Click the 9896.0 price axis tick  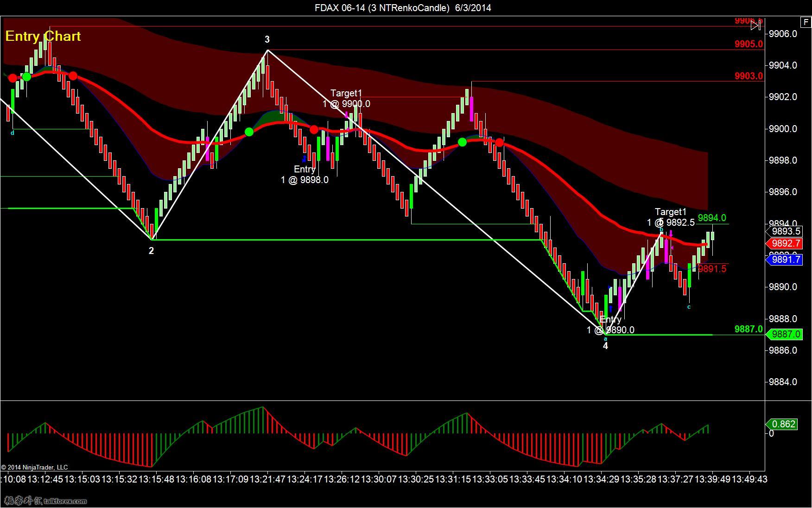783,192
